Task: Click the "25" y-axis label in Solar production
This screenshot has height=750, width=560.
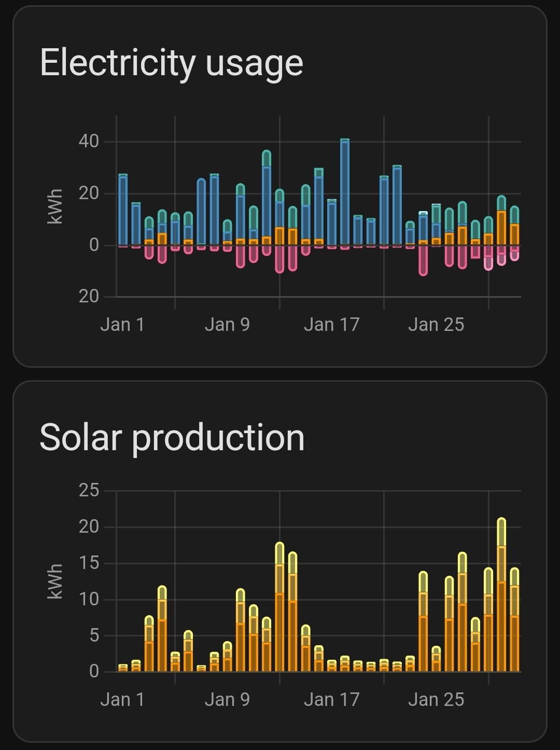Action: (89, 490)
